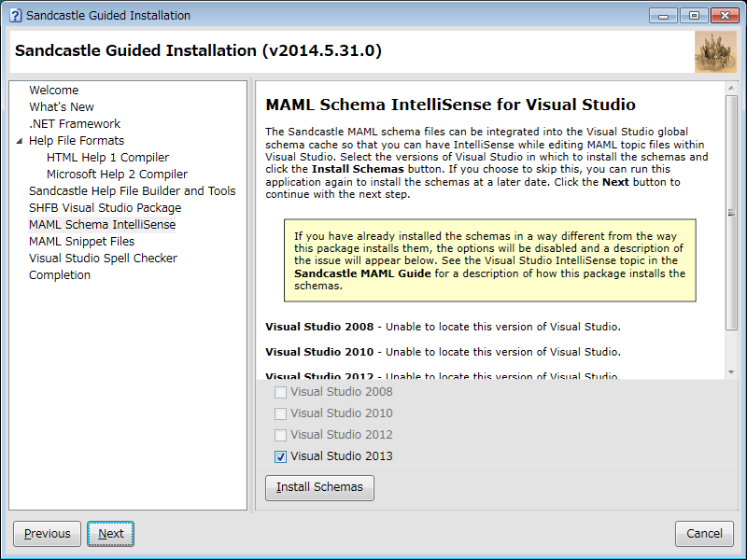Toggle the Visual Studio 2008 checkbox
The height and width of the screenshot is (560, 747).
coord(281,392)
